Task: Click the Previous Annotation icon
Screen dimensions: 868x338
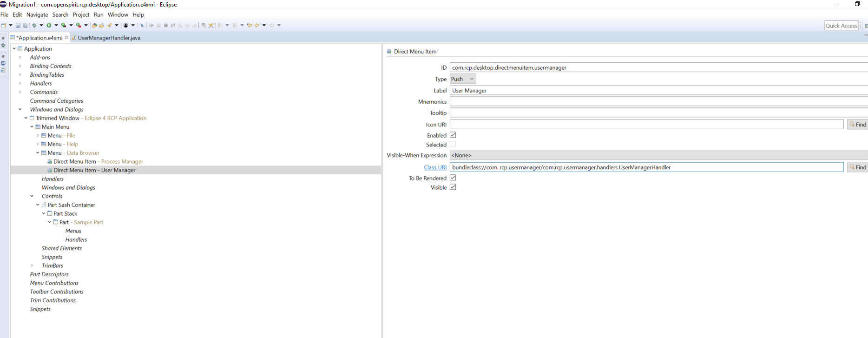Action: point(234,25)
